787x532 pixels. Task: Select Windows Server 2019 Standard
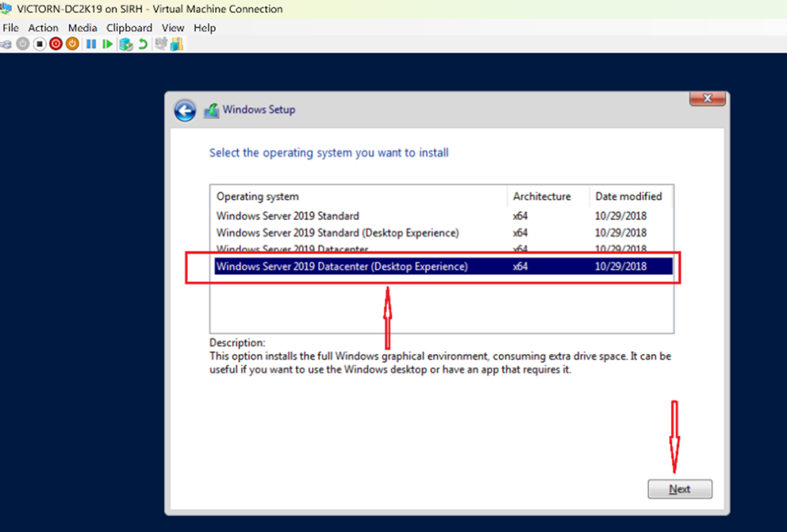coord(443,216)
